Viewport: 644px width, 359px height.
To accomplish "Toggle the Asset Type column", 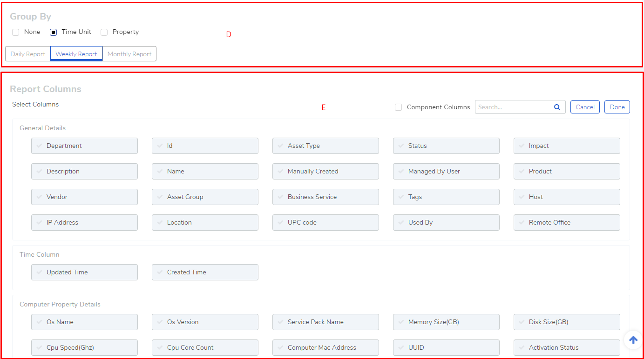I will pyautogui.click(x=325, y=146).
